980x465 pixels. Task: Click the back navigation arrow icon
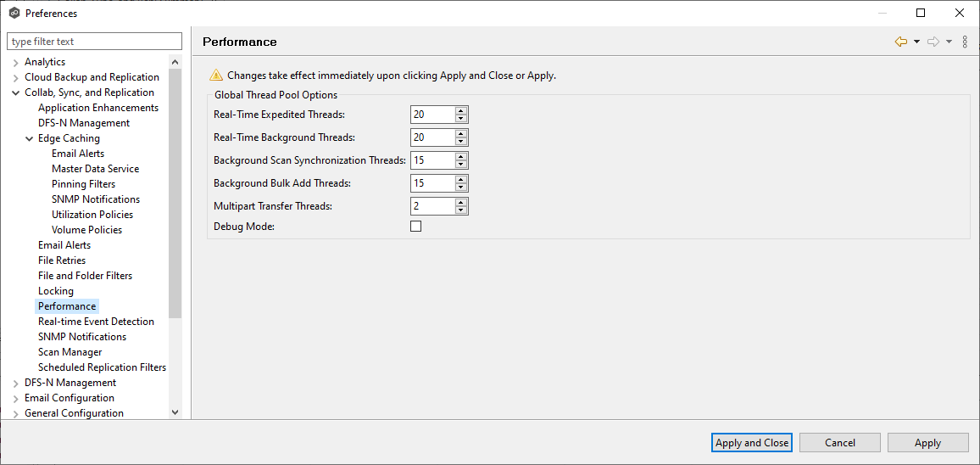coord(900,42)
